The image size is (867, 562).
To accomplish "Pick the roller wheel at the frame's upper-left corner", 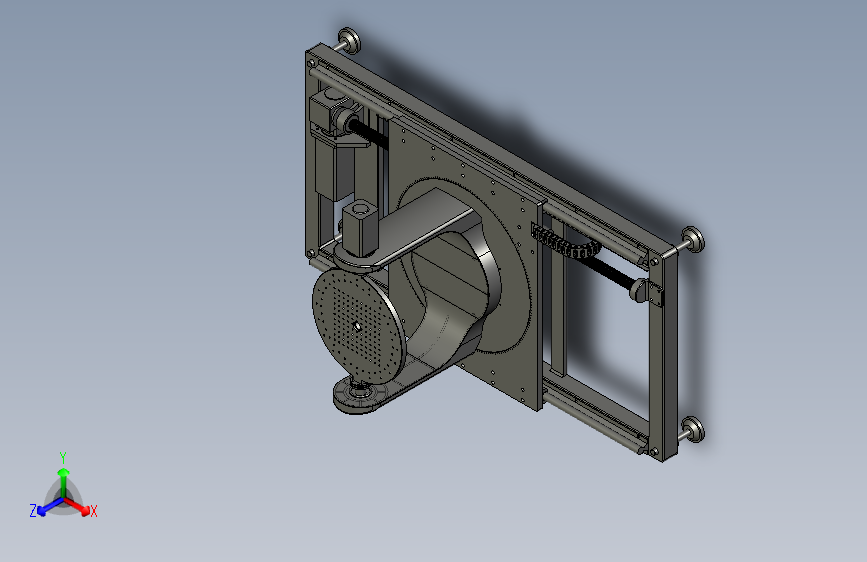I will [x=349, y=41].
